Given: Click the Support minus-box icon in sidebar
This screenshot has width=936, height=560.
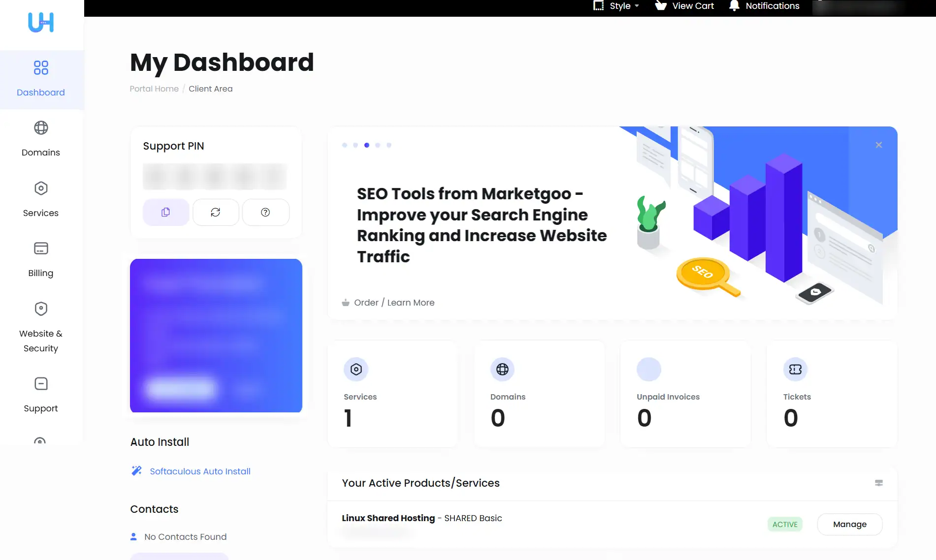Looking at the screenshot, I should point(41,384).
